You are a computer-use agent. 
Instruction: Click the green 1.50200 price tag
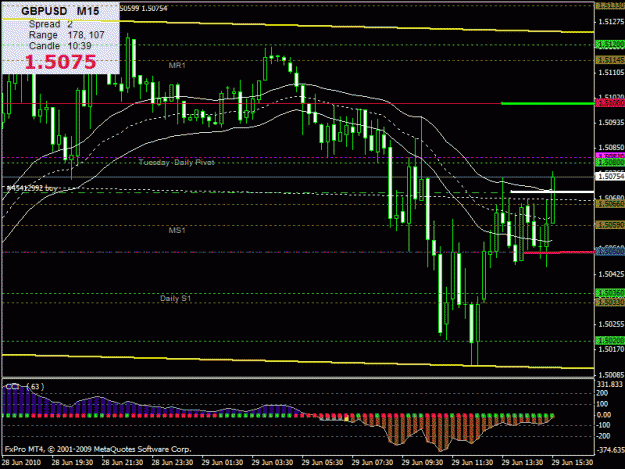[610, 341]
